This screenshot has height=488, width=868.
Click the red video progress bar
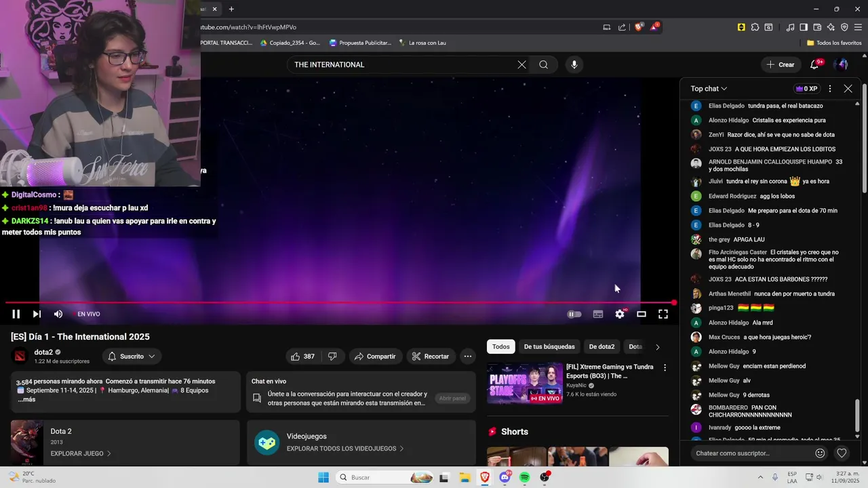[339, 303]
